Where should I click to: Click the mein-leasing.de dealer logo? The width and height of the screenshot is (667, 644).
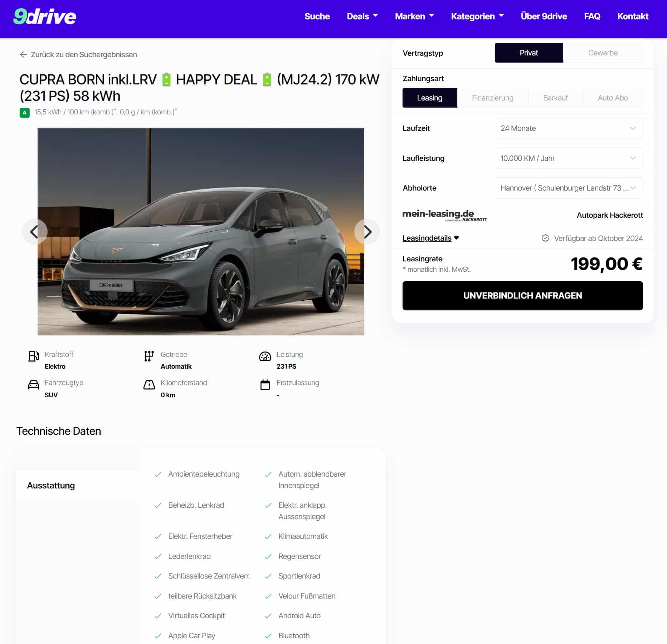click(444, 215)
